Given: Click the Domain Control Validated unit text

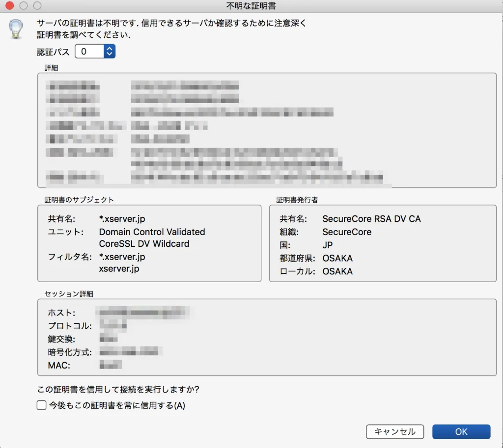Looking at the screenshot, I should pos(152,232).
